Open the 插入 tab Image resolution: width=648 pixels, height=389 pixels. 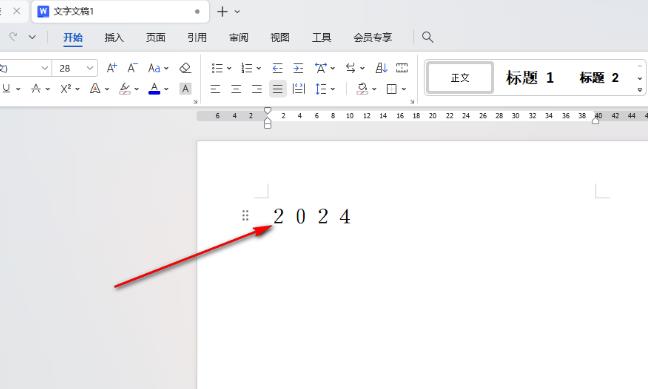[x=114, y=38]
